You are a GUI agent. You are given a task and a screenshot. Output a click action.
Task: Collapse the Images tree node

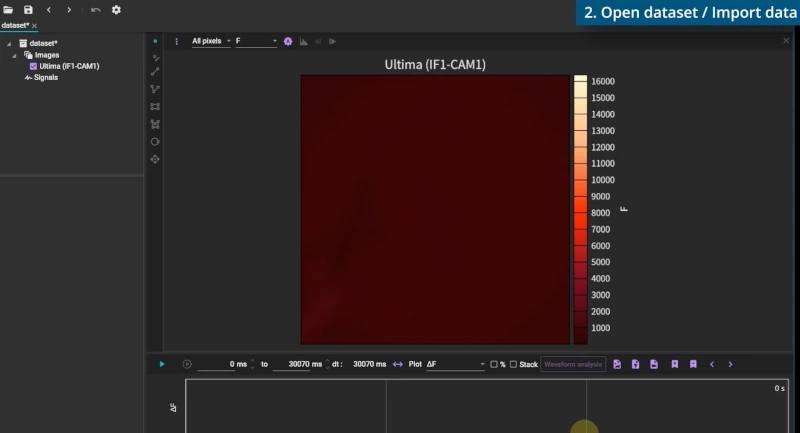[x=14, y=55]
